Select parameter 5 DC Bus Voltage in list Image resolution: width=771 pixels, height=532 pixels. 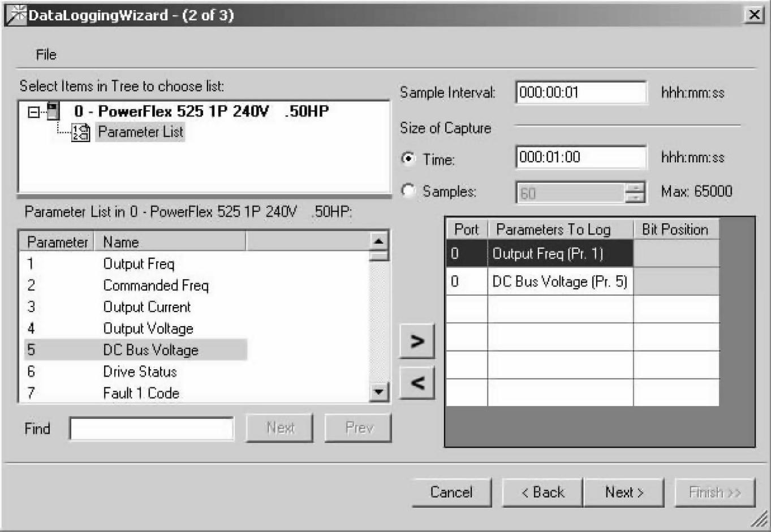click(136, 349)
